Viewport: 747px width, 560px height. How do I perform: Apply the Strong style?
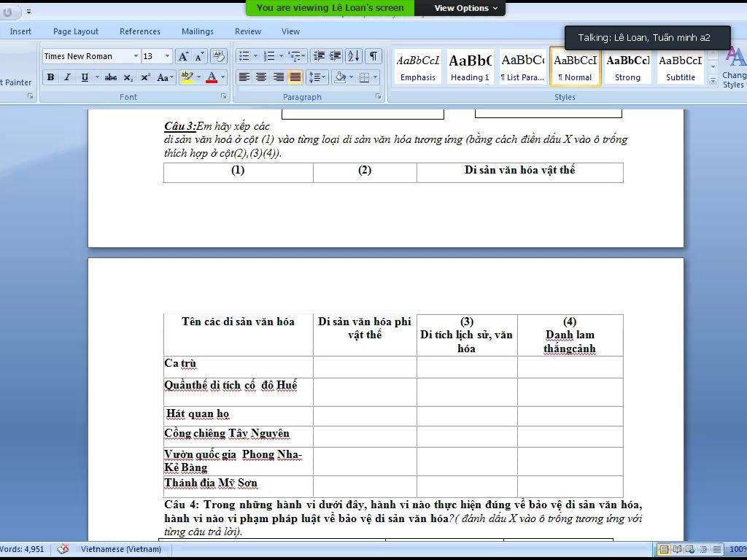pyautogui.click(x=627, y=66)
